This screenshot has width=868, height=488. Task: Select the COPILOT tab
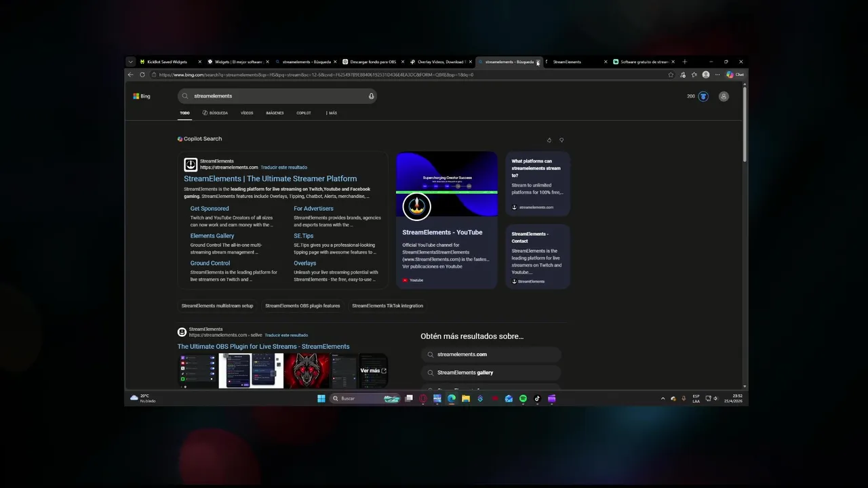click(x=304, y=113)
